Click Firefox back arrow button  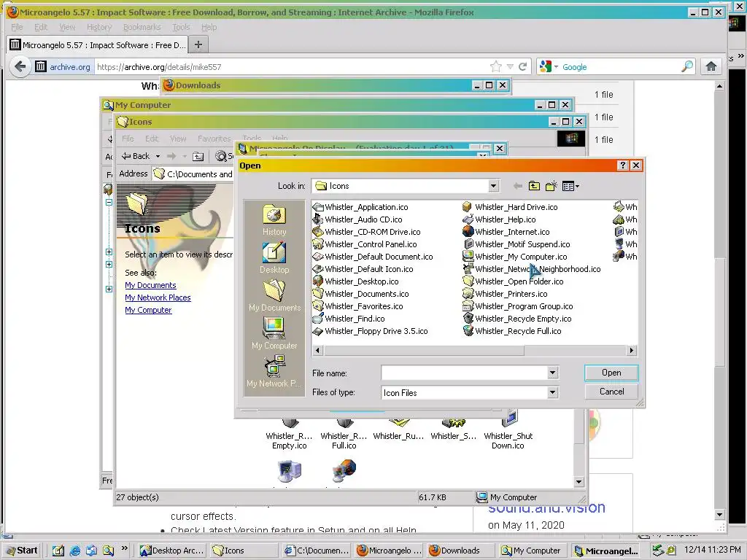click(x=20, y=66)
